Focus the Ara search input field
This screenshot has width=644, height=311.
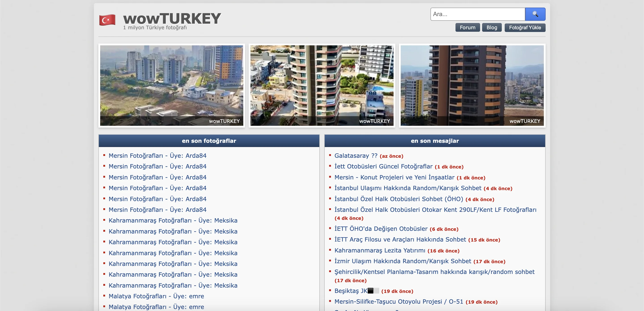click(x=477, y=14)
